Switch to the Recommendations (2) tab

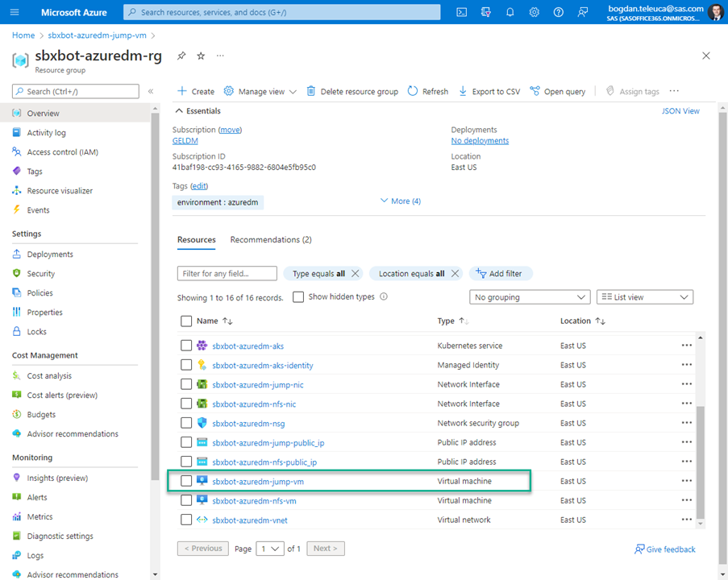270,239
